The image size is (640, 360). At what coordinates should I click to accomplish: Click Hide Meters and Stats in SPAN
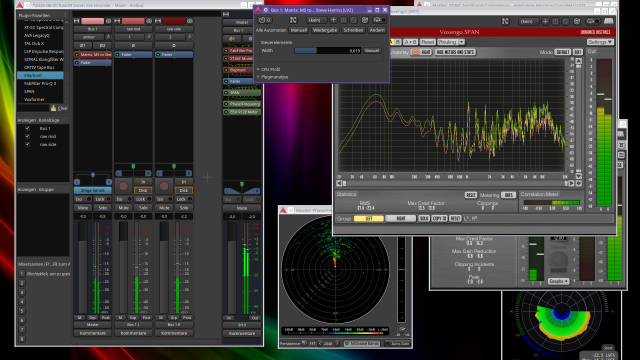(x=455, y=52)
